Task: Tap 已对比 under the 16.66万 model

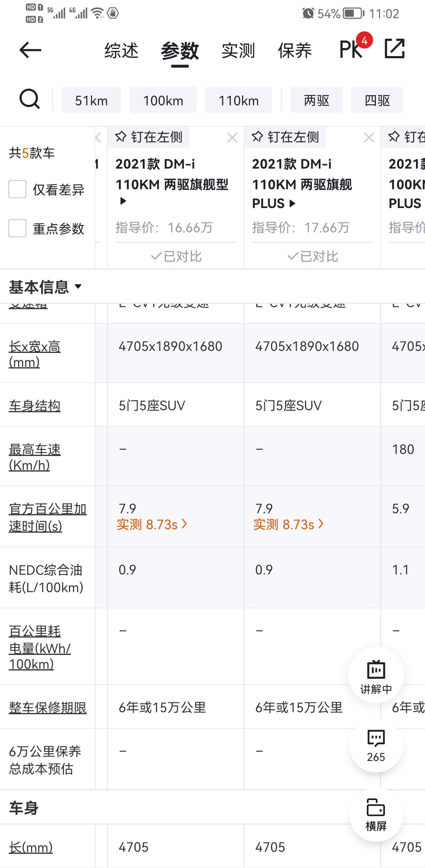Action: click(x=176, y=256)
